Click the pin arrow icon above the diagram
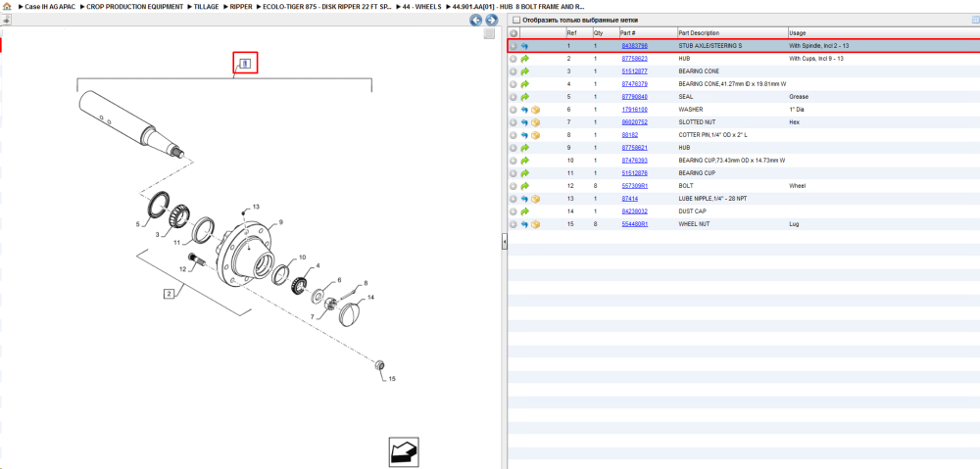Screen dimensions: 980x469 click(6, 21)
